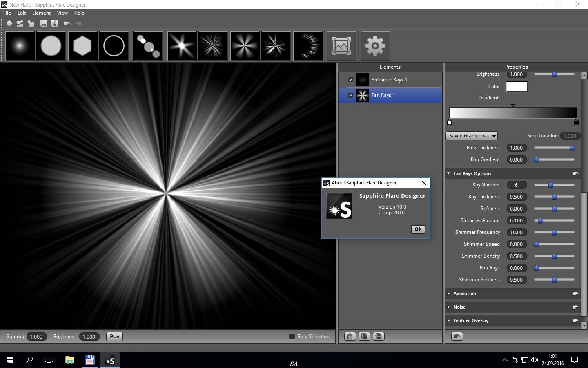
Task: Uncheck the Fan Rays 1 visibility checkbox
Action: coord(351,95)
